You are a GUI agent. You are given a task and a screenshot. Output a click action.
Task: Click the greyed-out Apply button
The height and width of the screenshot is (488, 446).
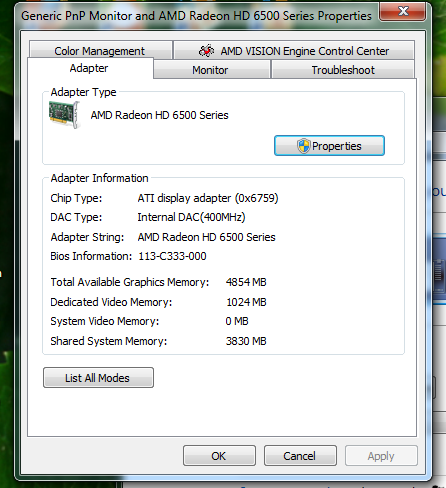381,456
